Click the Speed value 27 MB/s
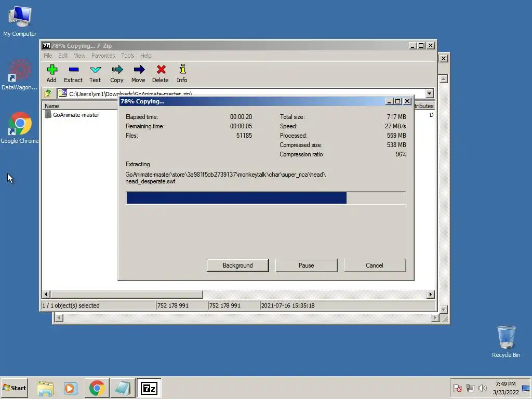Screen dimensions: 532x399 (395, 126)
